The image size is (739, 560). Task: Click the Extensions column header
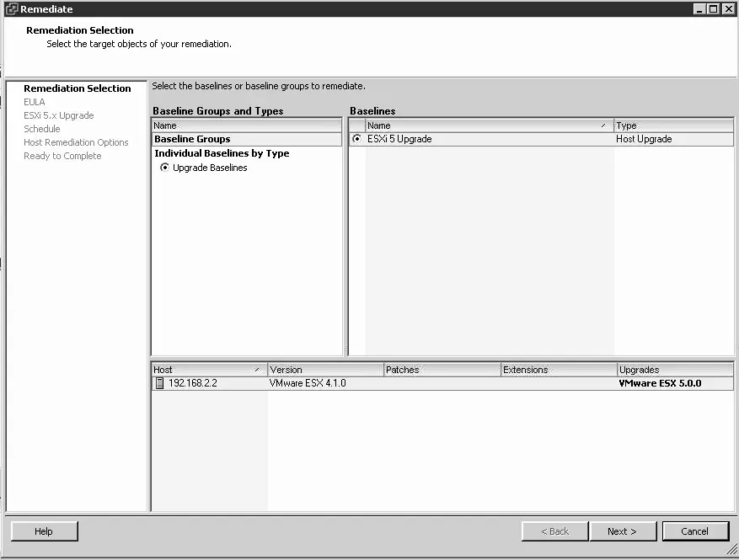559,370
